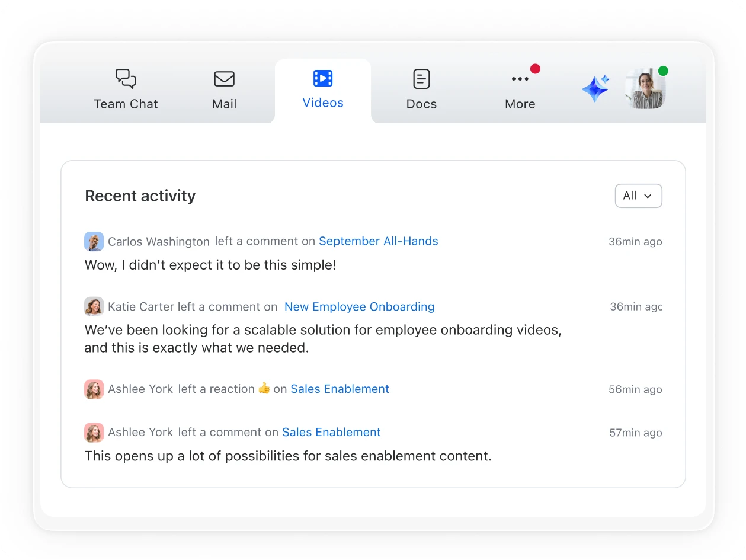Select the Docs tab label

click(421, 104)
